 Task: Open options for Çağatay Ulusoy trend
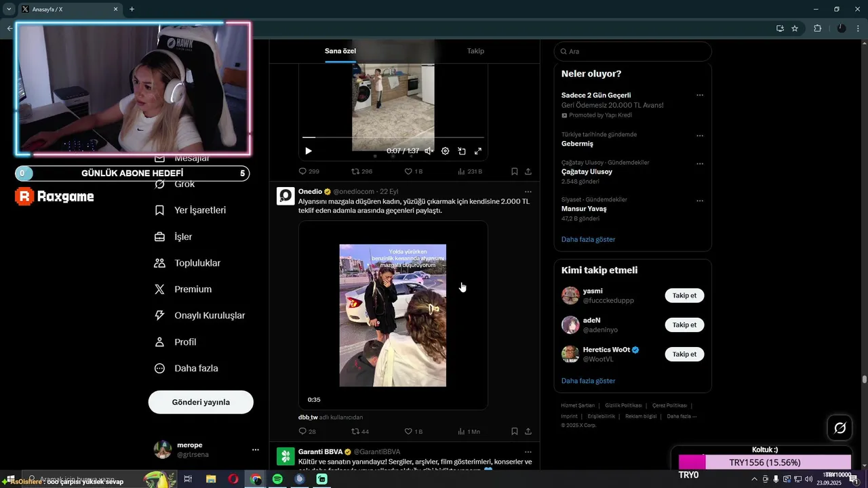(700, 163)
